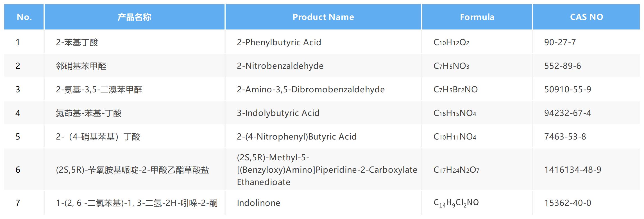Click the 2-Nitrobenzaldehyde product name
This screenshot has width=644, height=219.
280,66
